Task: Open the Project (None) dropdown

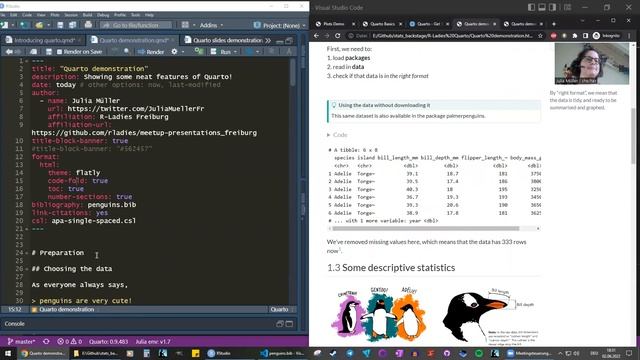Action: tap(280, 25)
